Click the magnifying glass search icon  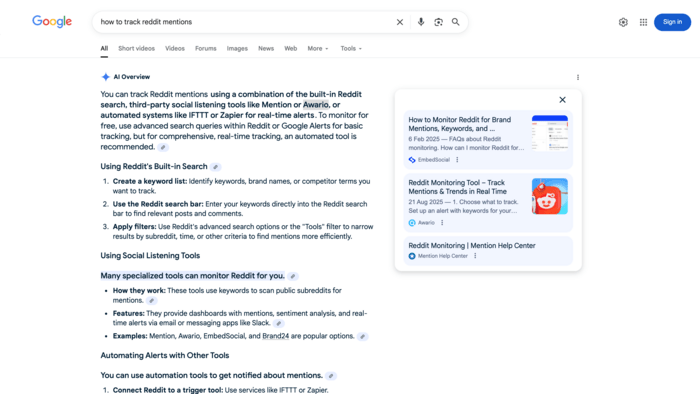coord(455,22)
